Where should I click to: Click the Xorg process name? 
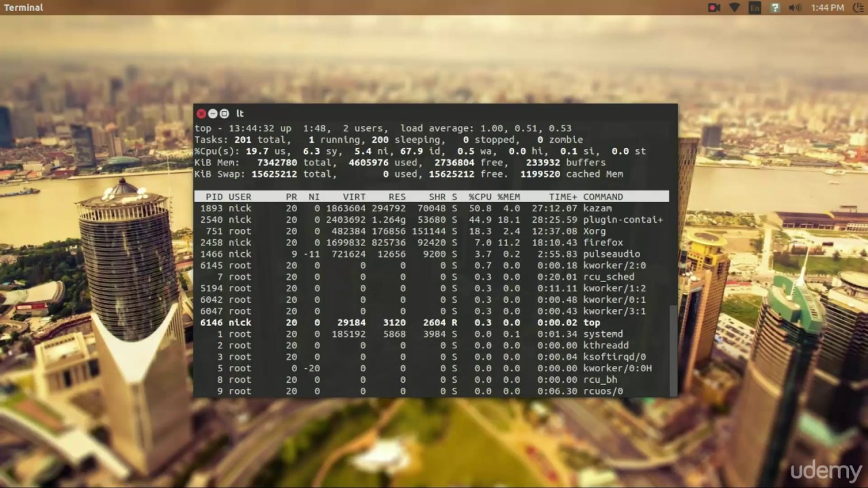595,231
